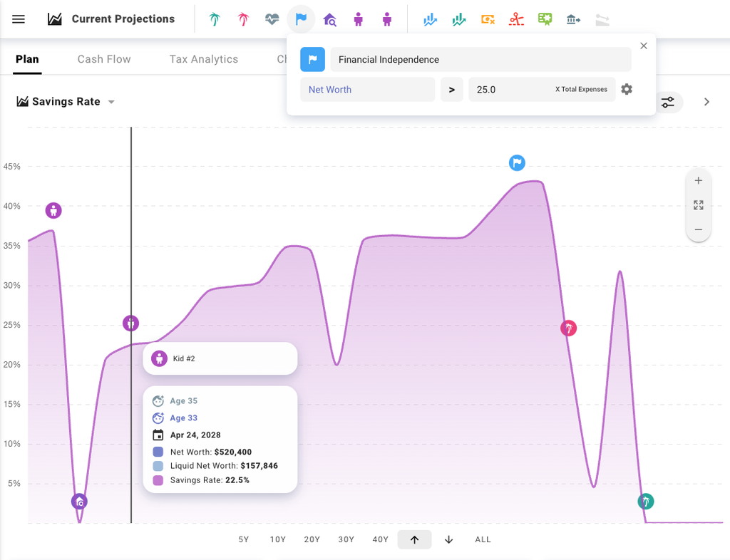Toggle the down arrow below the chart

[x=448, y=539]
